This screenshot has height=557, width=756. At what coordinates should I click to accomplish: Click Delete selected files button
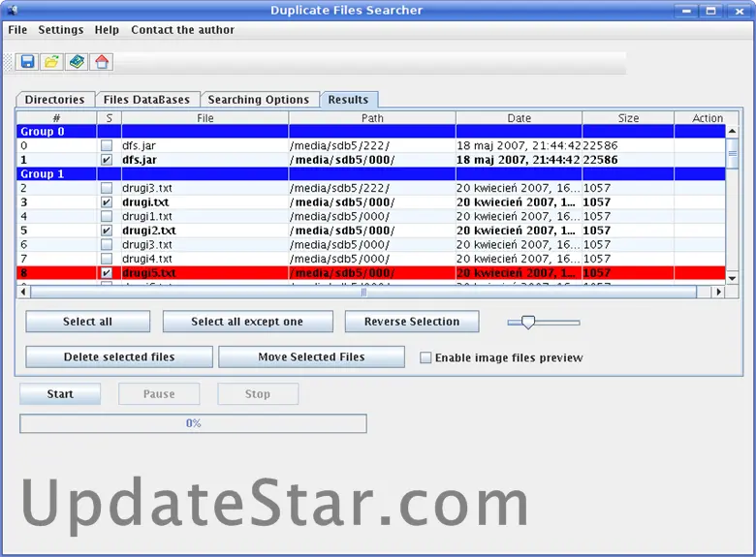(x=119, y=357)
